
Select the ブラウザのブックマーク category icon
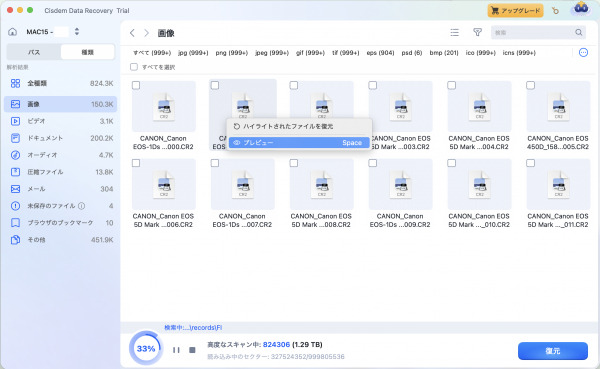[x=15, y=223]
